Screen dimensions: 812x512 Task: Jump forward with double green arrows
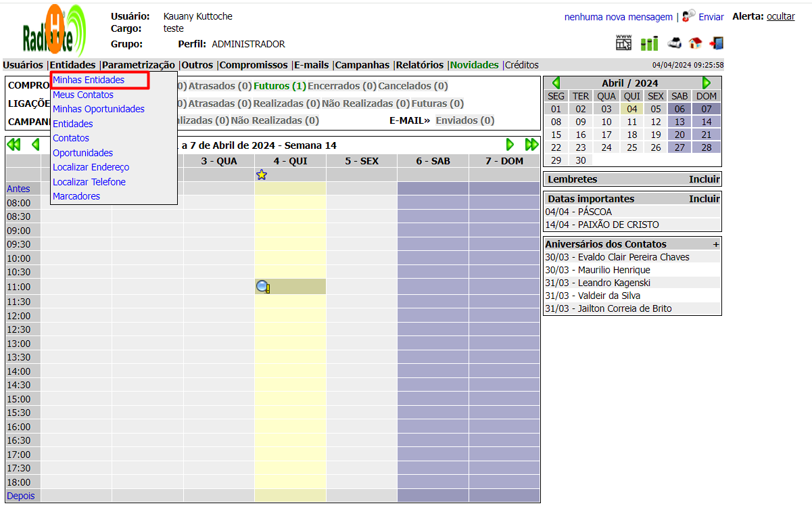(x=531, y=144)
